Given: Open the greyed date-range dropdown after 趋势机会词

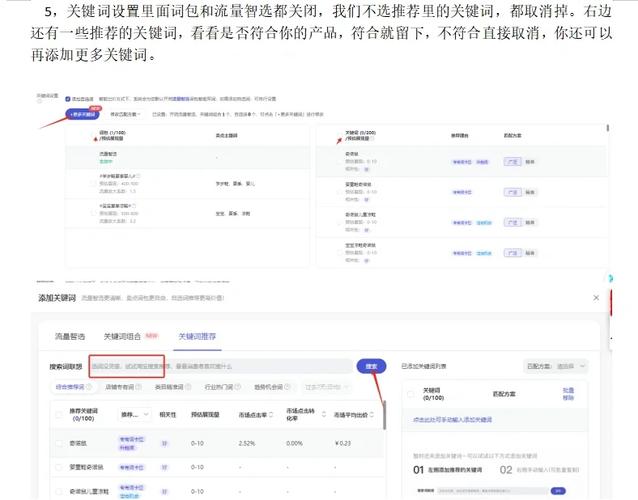Looking at the screenshot, I should coord(327,386).
